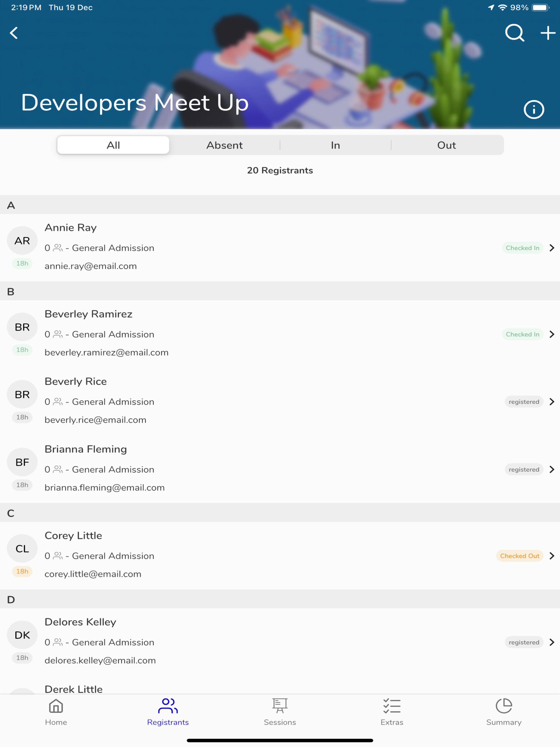Open the Extras tab icon
560x747 pixels.
click(x=392, y=706)
